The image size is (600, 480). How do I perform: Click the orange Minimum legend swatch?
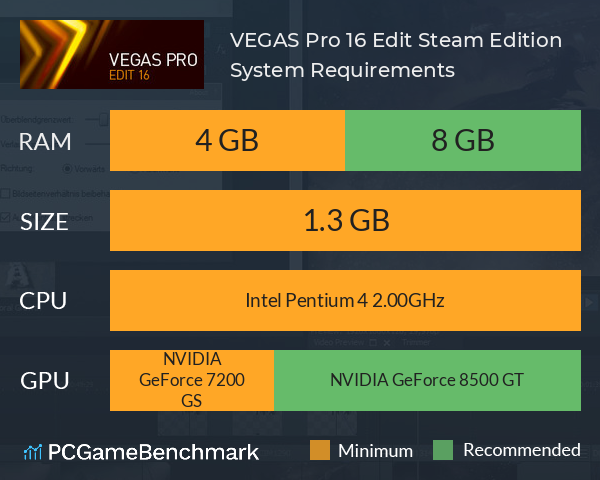click(319, 450)
